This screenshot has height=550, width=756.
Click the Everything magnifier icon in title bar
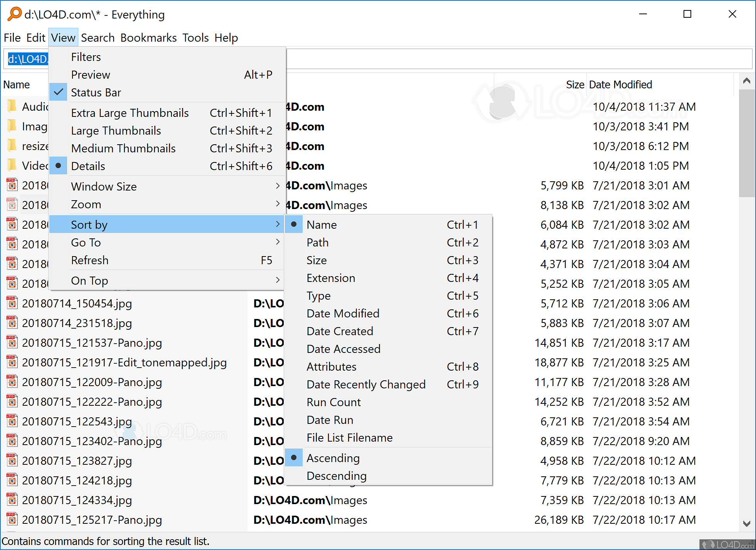[14, 14]
